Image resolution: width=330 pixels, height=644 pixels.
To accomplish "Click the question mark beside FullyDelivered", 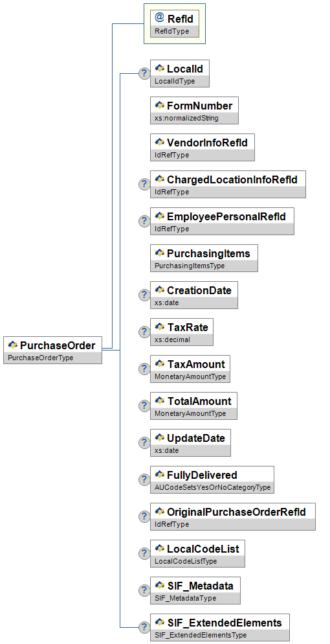I will [x=144, y=479].
